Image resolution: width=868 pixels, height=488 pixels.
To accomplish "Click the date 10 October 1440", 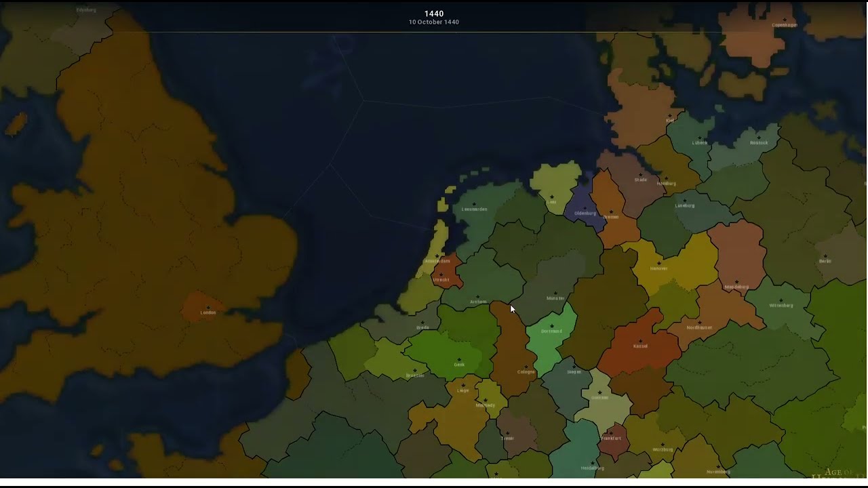I will [434, 22].
